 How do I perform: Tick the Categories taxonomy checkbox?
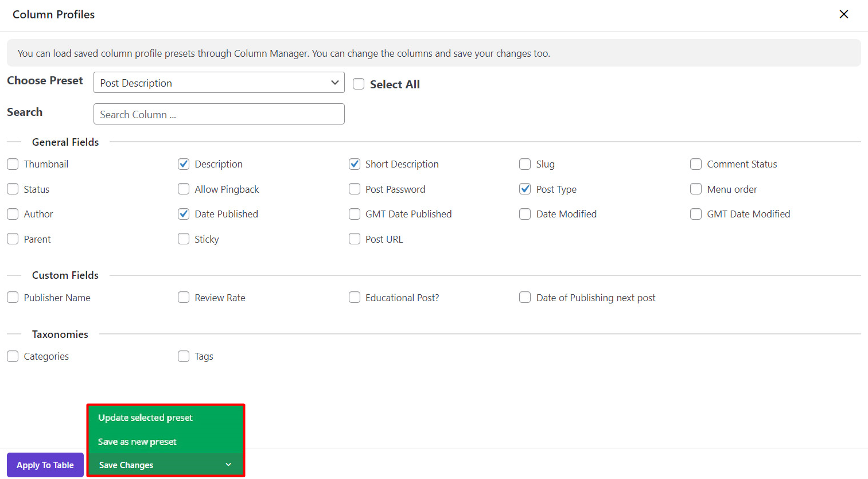point(13,356)
